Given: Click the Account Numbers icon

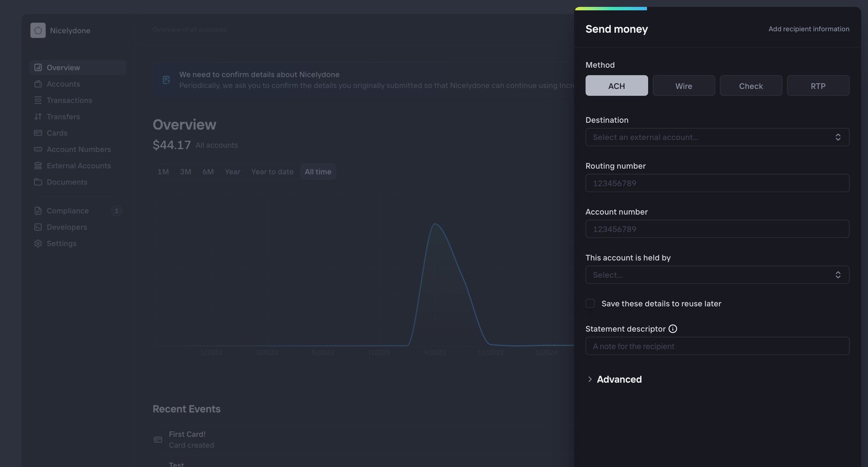Looking at the screenshot, I should [x=38, y=149].
